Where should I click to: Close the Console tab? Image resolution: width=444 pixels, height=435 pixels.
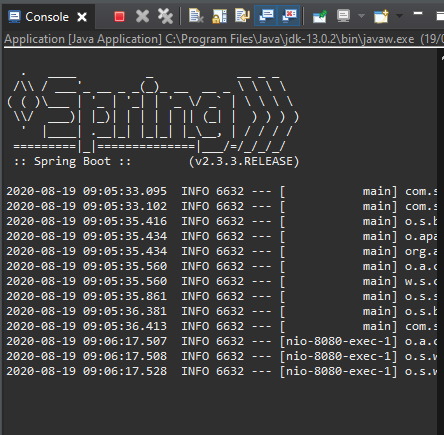(x=82, y=17)
